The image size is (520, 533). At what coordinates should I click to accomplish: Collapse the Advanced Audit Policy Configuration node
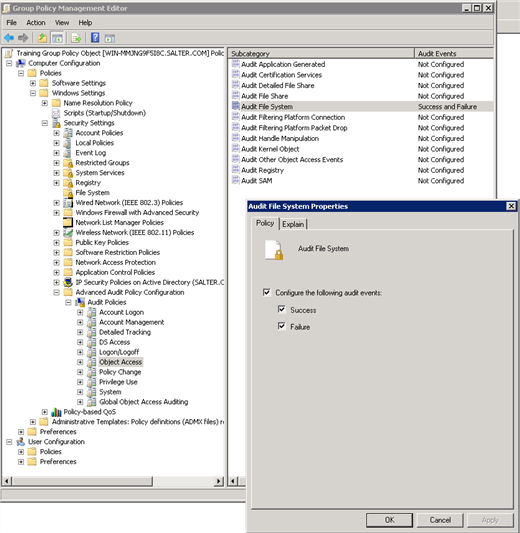(56, 292)
